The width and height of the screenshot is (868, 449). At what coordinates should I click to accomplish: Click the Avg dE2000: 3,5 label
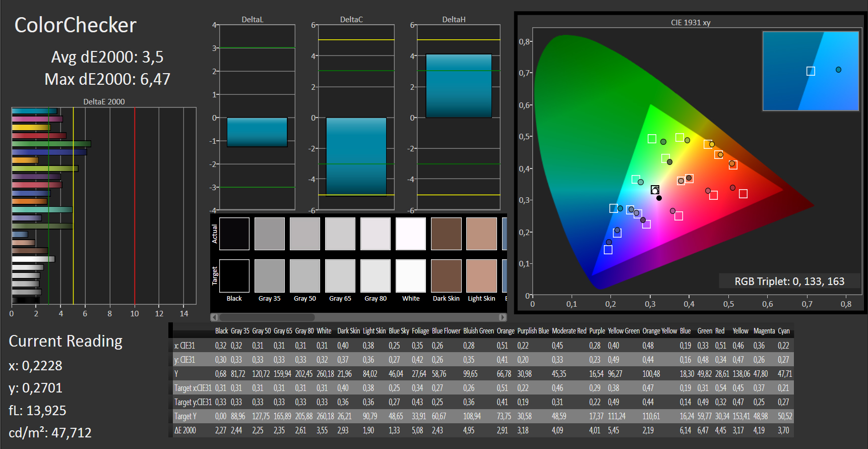pos(107,57)
